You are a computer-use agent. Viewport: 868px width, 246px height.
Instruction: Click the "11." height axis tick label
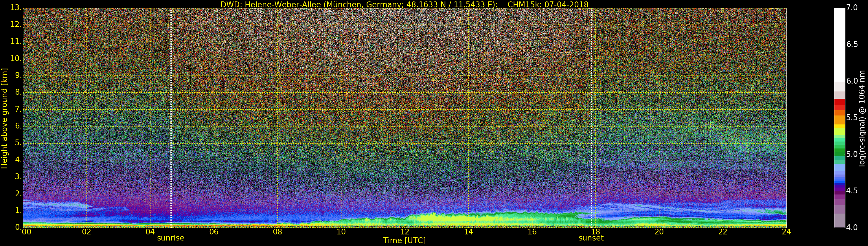coord(16,41)
